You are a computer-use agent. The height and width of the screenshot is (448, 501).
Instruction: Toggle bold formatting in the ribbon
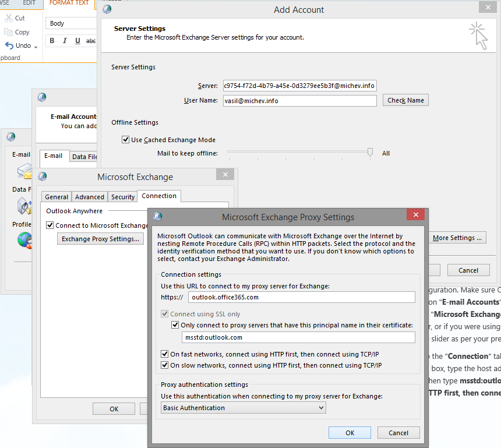(52, 41)
